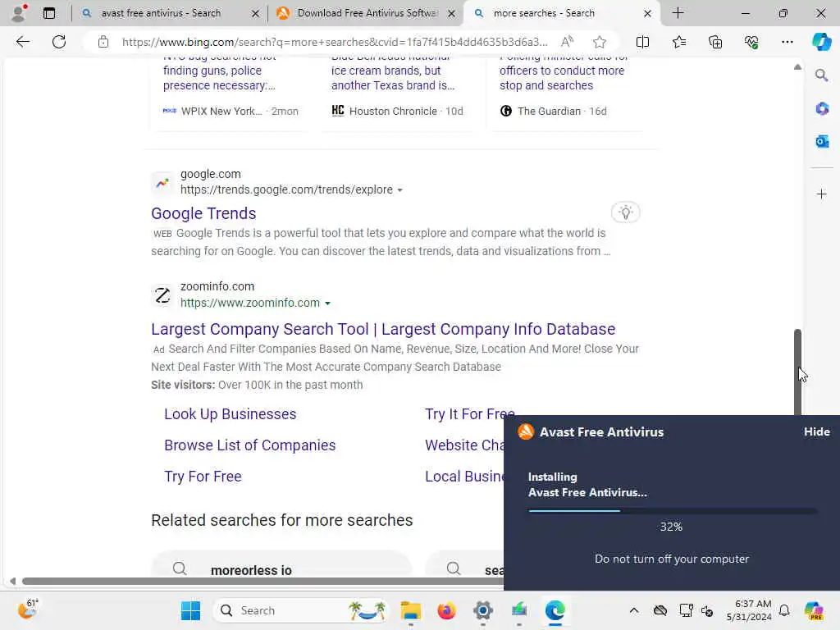Open Microsoft 365 sidebar icon
This screenshot has height=630, width=840.
click(x=822, y=109)
